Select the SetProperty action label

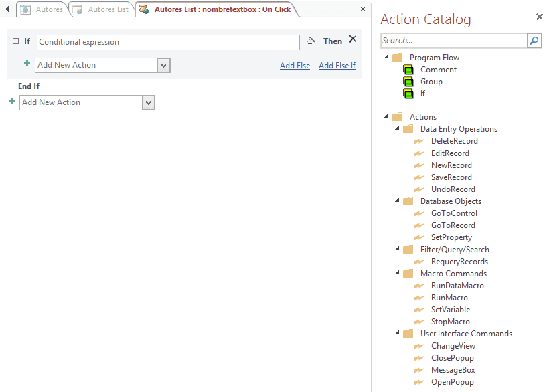coord(451,237)
